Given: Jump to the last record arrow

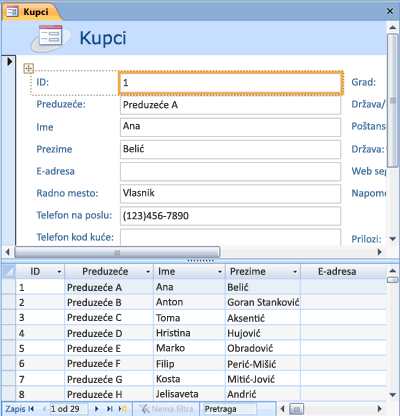Looking at the screenshot, I should tap(110, 409).
